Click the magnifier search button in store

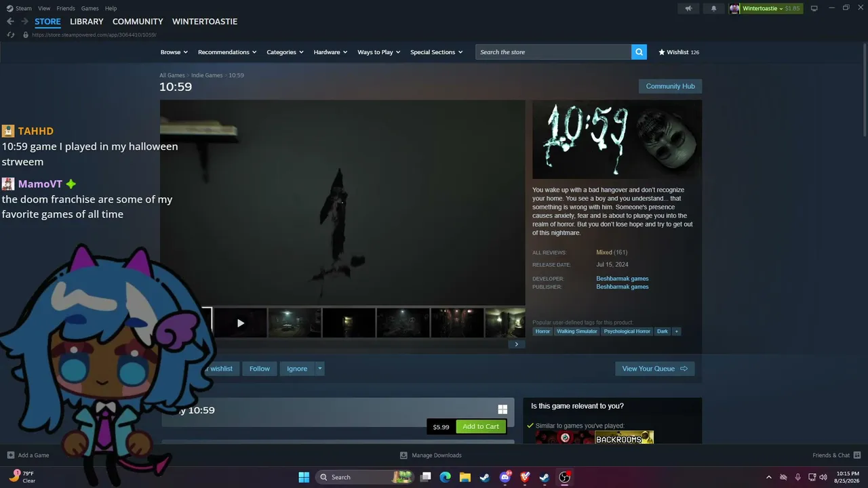(639, 52)
